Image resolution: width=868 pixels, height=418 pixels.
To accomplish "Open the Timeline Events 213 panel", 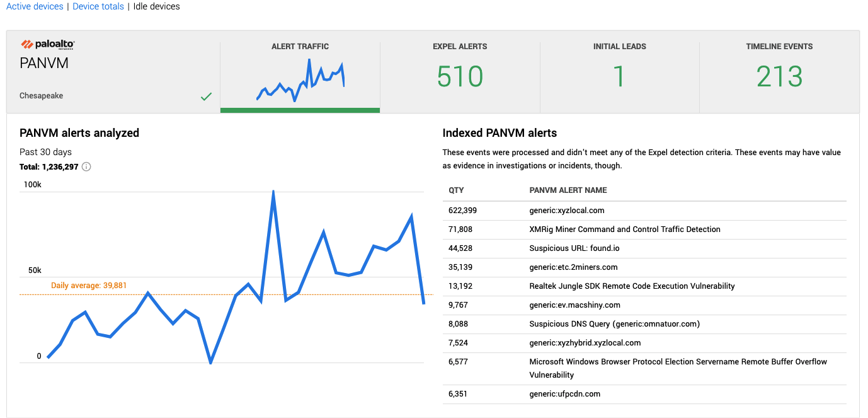I will tap(779, 71).
